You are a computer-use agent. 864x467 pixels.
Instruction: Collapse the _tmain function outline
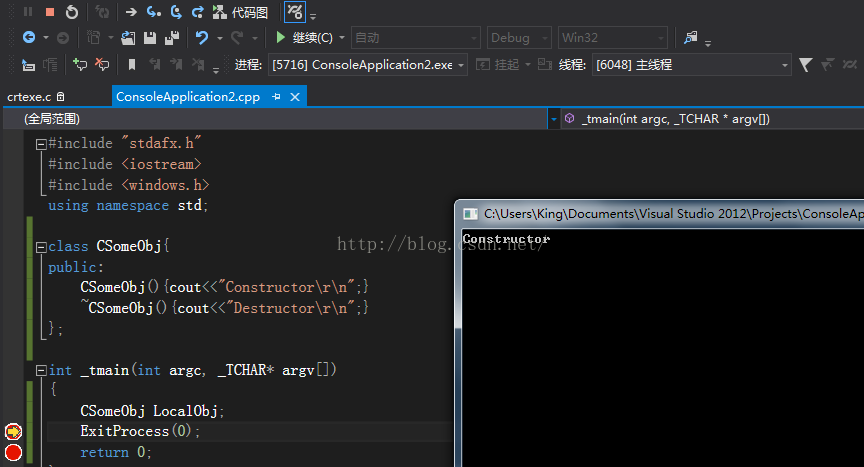point(41,371)
